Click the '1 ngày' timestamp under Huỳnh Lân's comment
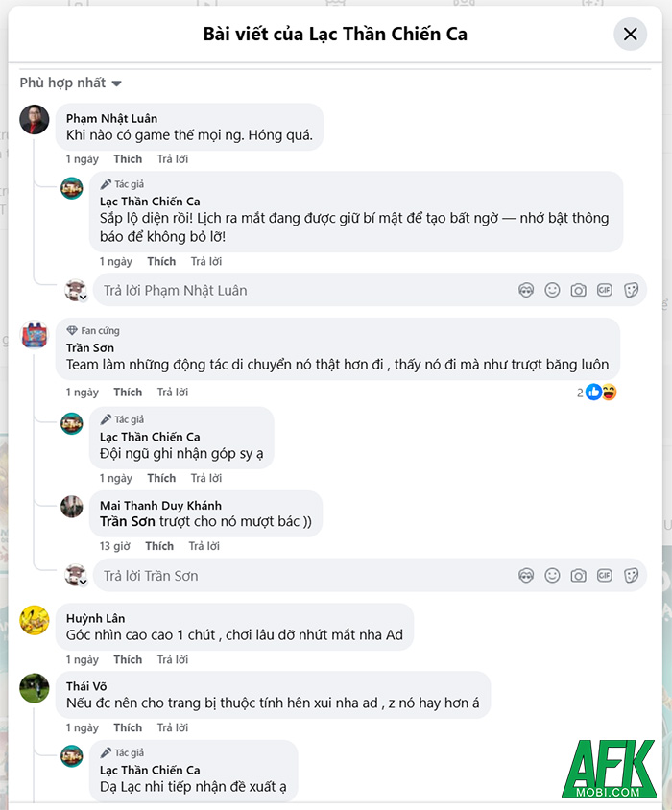The image size is (672, 810). click(82, 659)
